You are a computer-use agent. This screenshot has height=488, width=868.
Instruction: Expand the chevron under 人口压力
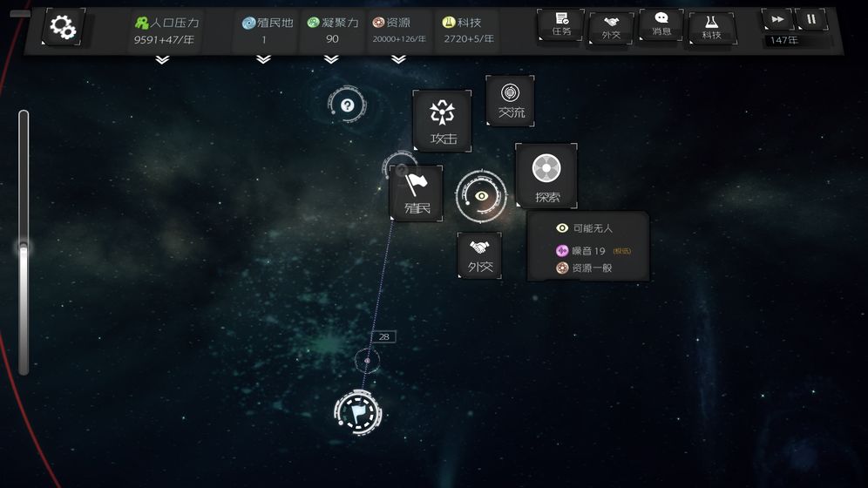[161, 60]
